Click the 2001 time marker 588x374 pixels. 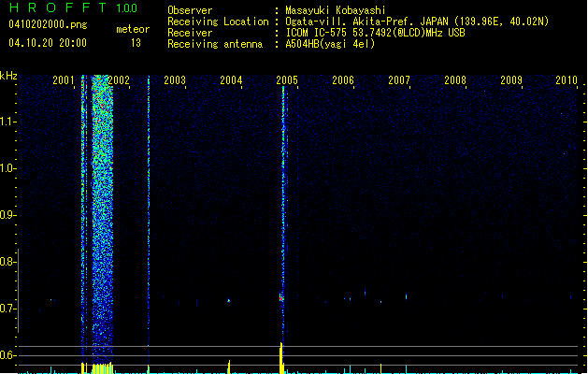pos(64,80)
